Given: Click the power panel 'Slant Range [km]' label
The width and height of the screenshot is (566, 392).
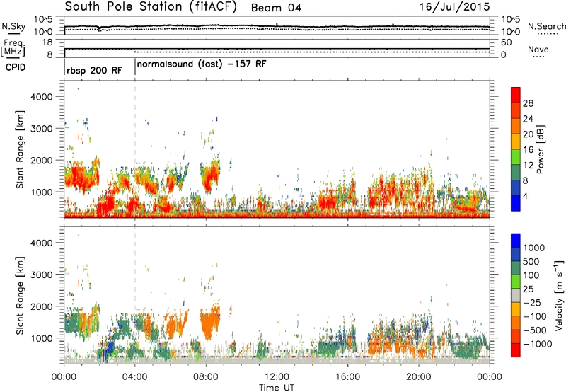Looking at the screenshot, I should [20, 149].
